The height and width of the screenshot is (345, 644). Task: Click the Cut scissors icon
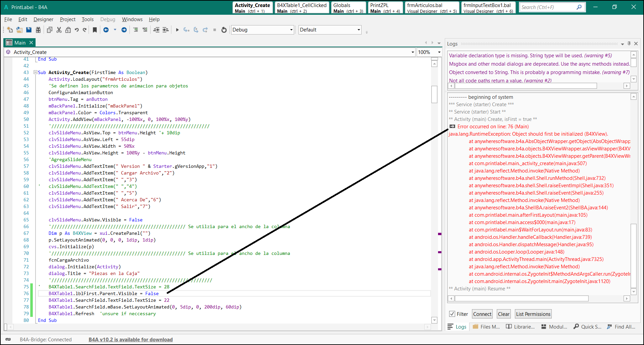click(x=59, y=30)
